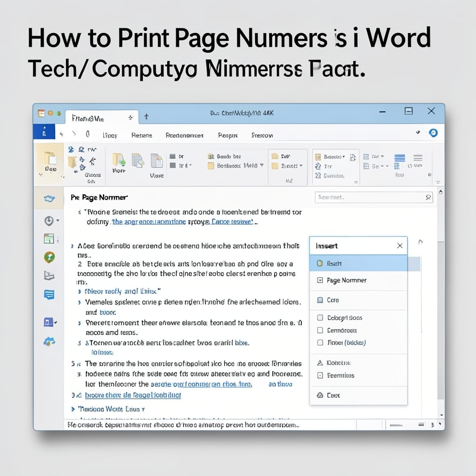Click the pin star icon on document tab

(131, 118)
